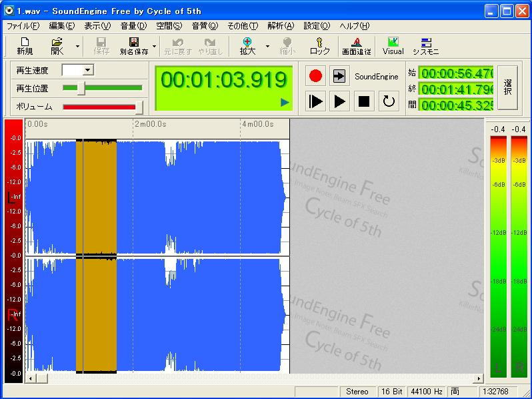Open the Visual display icon
This screenshot has width=532, height=399.
tap(393, 46)
